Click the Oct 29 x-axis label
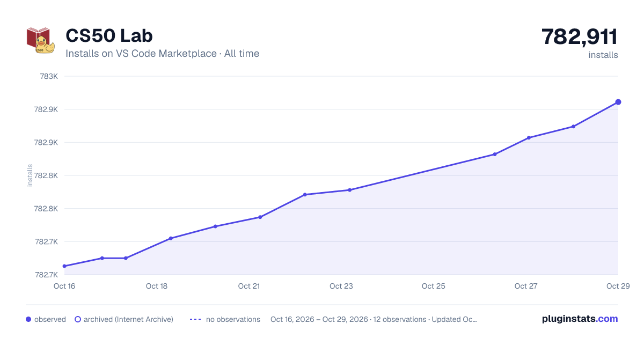Screen dimensions: 644x338 pos(617,286)
